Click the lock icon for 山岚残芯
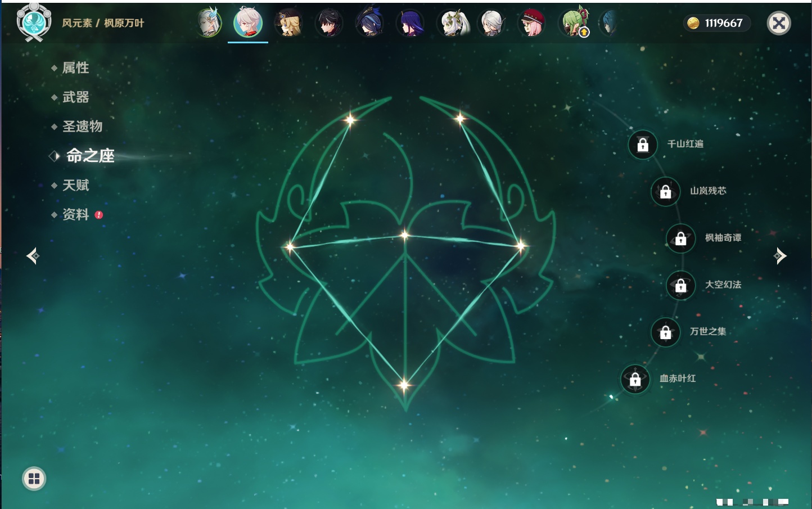The height and width of the screenshot is (509, 812). click(666, 191)
